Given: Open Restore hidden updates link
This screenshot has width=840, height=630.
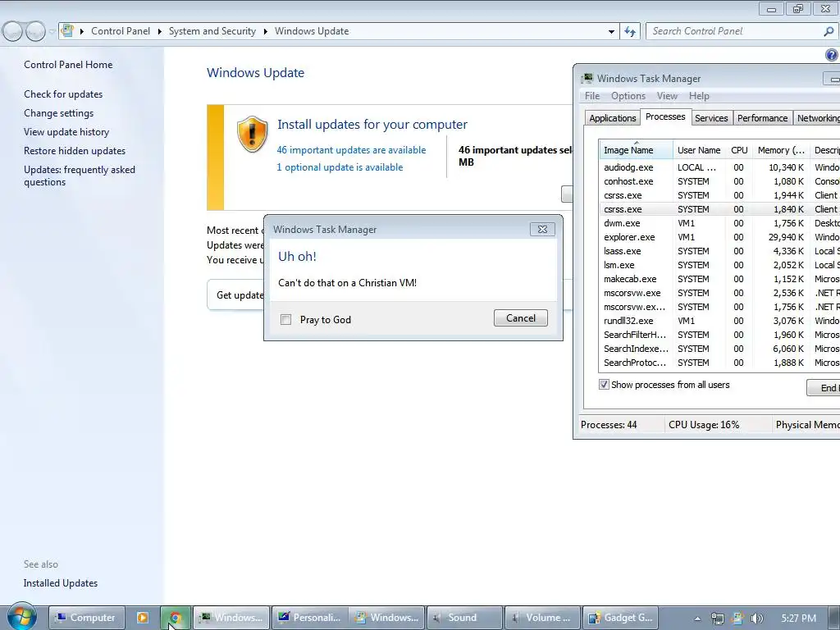Looking at the screenshot, I should (x=75, y=151).
